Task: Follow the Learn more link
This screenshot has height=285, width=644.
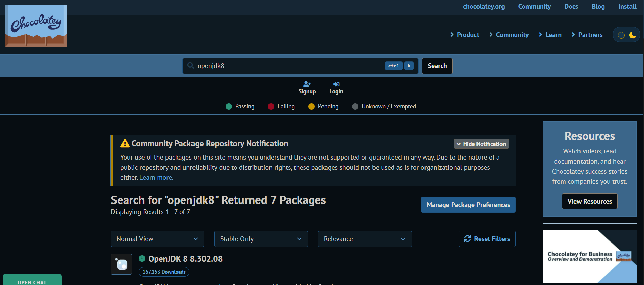Action: [156, 177]
